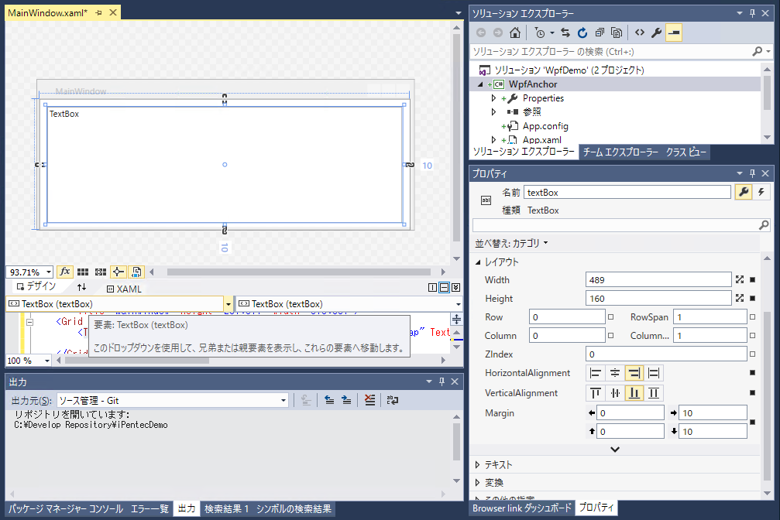Click the Width value input field
Screen dimensions: 780x520
point(658,280)
